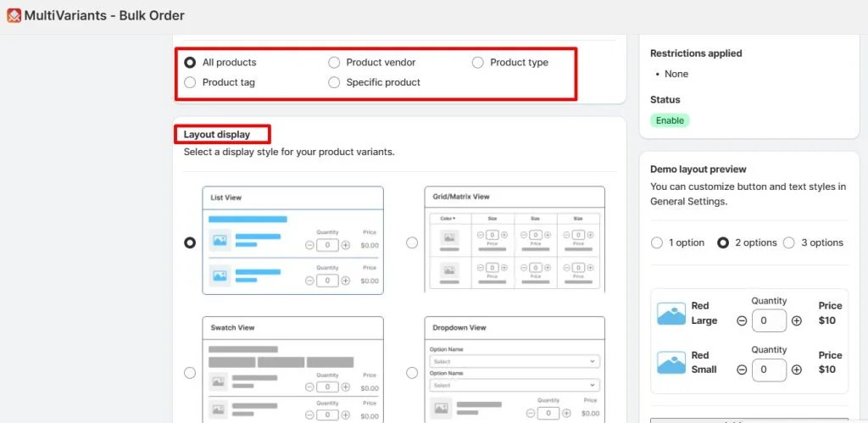Select the Product vendor radio option
Viewport: 868px width, 423px height.
(334, 63)
